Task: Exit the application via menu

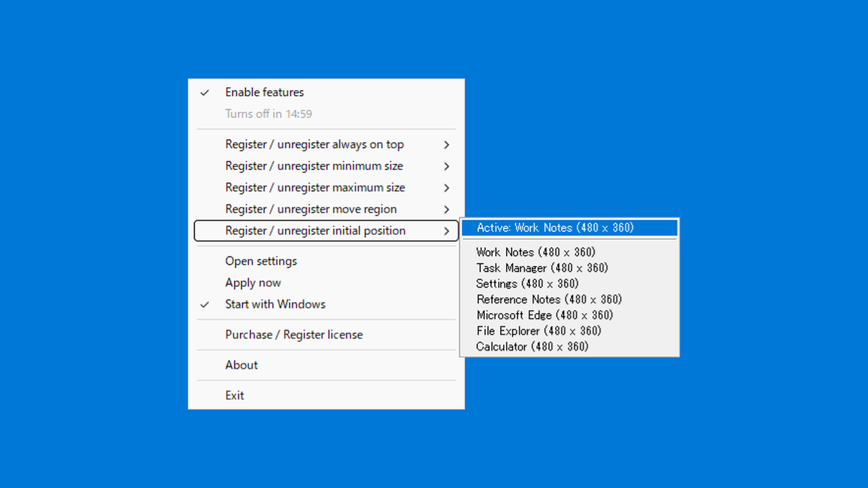Action: (x=326, y=395)
